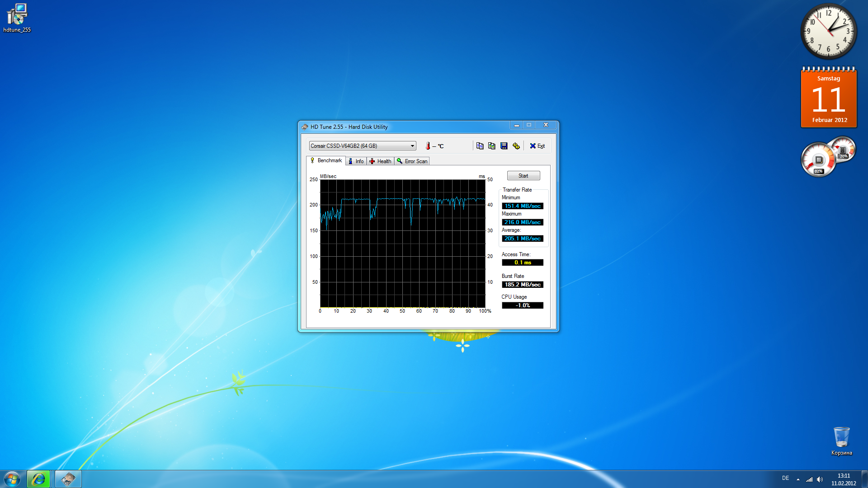Click the burst rate 185.2 MB/sec
This screenshot has width=868, height=488.
523,285
